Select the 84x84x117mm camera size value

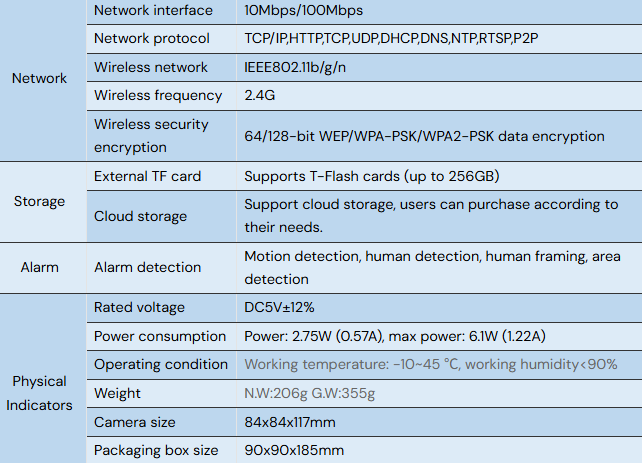[x=290, y=422]
